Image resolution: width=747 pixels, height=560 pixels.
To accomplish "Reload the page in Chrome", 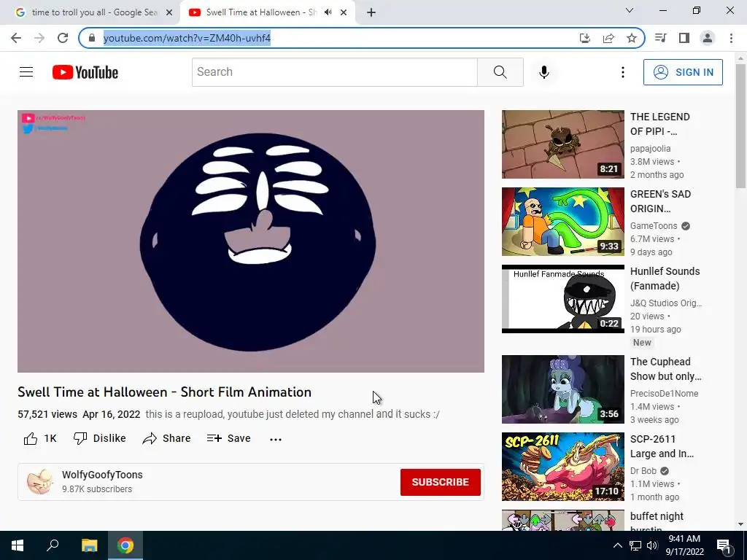I will (x=63, y=38).
